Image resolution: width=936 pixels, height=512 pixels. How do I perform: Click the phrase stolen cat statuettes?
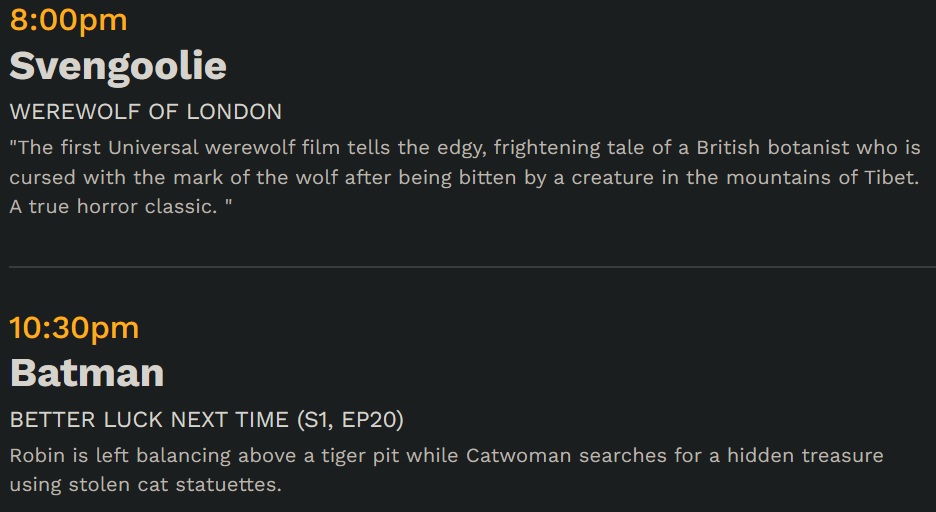click(x=175, y=485)
